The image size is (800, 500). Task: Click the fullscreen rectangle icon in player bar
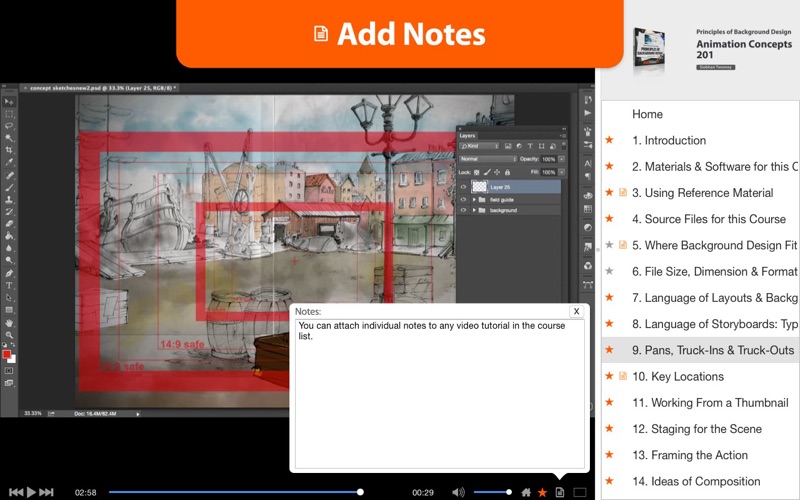[x=580, y=492]
